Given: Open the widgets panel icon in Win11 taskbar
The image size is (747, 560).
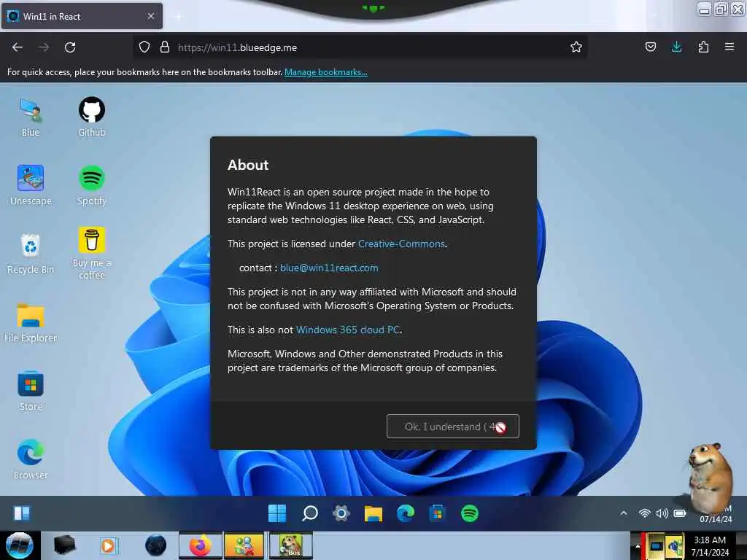Looking at the screenshot, I should coord(22,513).
